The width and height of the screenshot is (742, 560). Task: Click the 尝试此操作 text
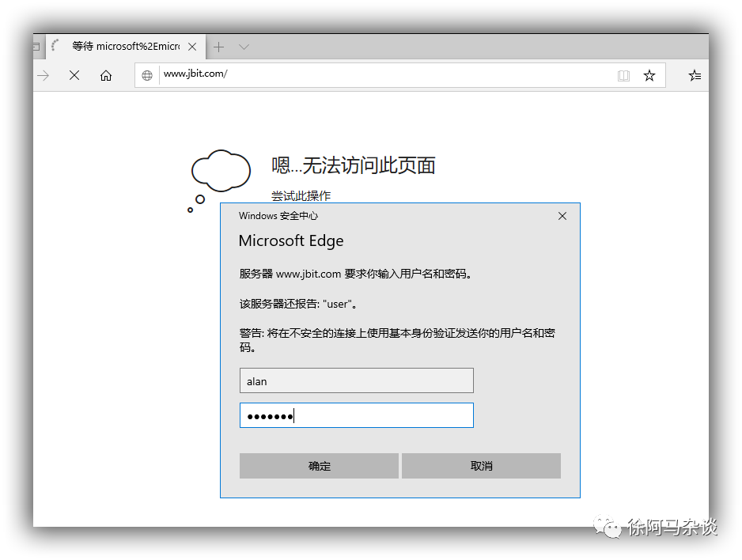[x=301, y=195]
